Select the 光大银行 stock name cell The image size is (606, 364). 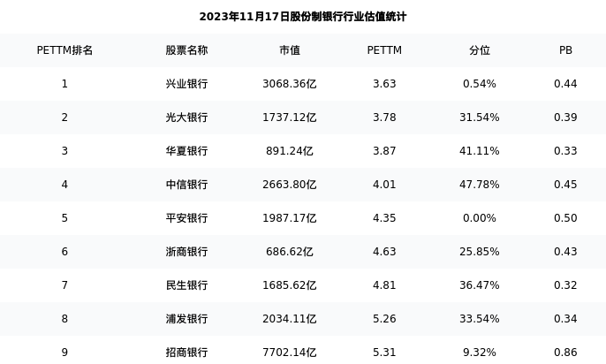(x=186, y=118)
